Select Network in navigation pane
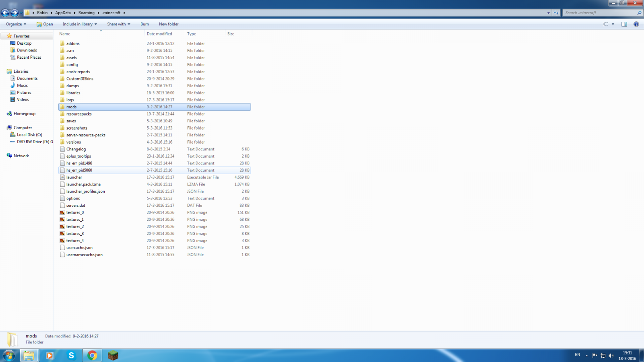644x362 pixels. [21, 156]
